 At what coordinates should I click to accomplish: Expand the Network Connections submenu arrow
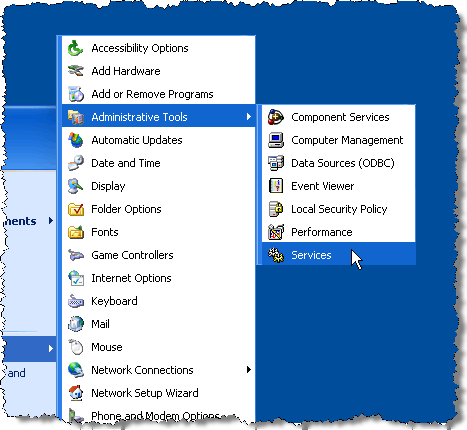pyautogui.click(x=249, y=370)
